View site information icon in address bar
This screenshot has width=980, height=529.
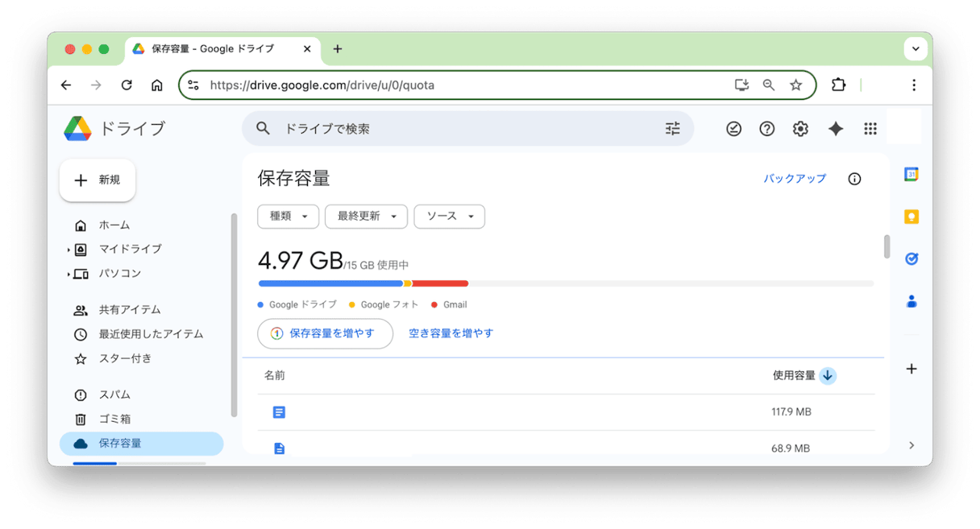point(193,85)
